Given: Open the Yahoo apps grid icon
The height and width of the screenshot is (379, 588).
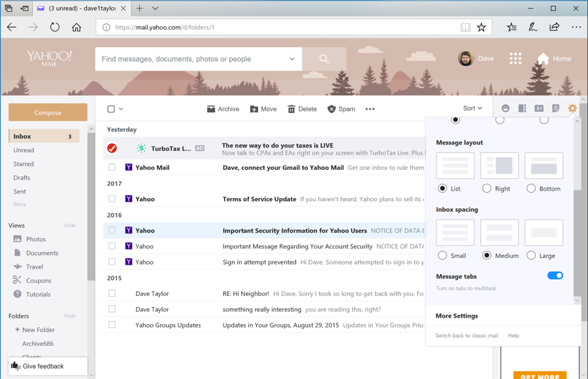Looking at the screenshot, I should pos(515,58).
